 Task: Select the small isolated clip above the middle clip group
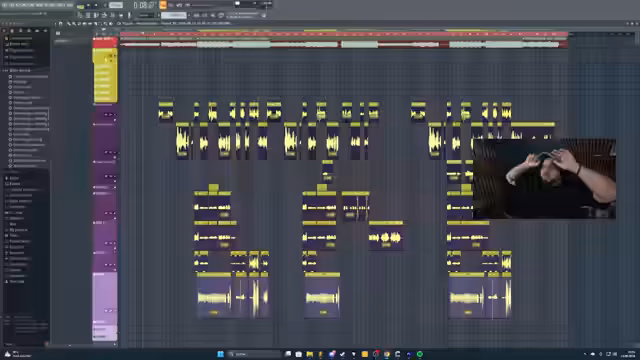point(327,170)
